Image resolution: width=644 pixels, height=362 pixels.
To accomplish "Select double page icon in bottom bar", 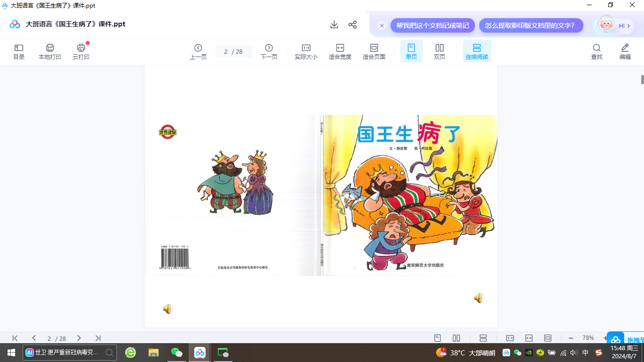I will 456,338.
